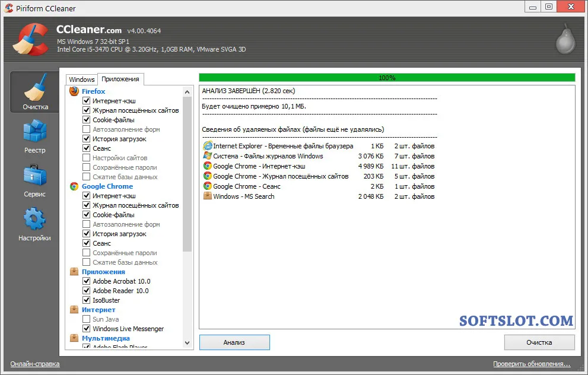Click the Windows MS Search result icon

coord(208,196)
